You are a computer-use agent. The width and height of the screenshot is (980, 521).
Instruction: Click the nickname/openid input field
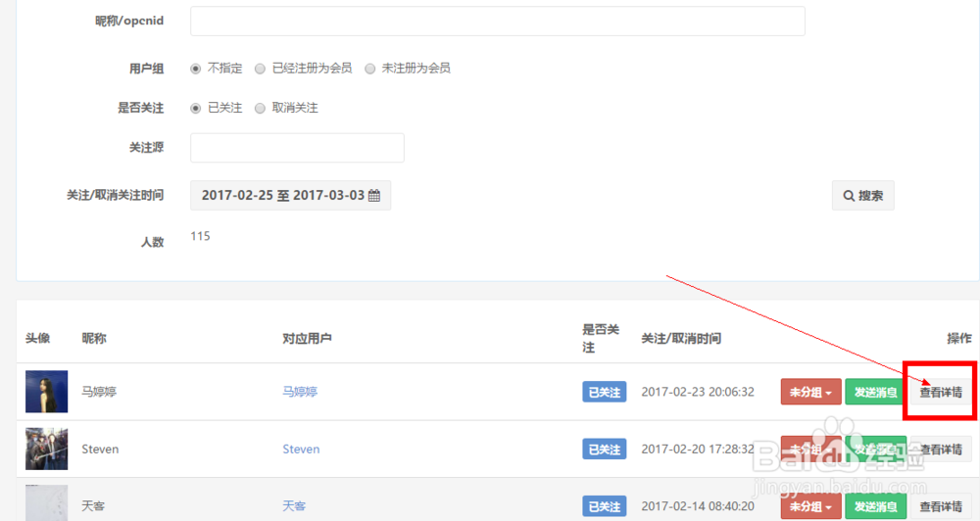coord(498,22)
